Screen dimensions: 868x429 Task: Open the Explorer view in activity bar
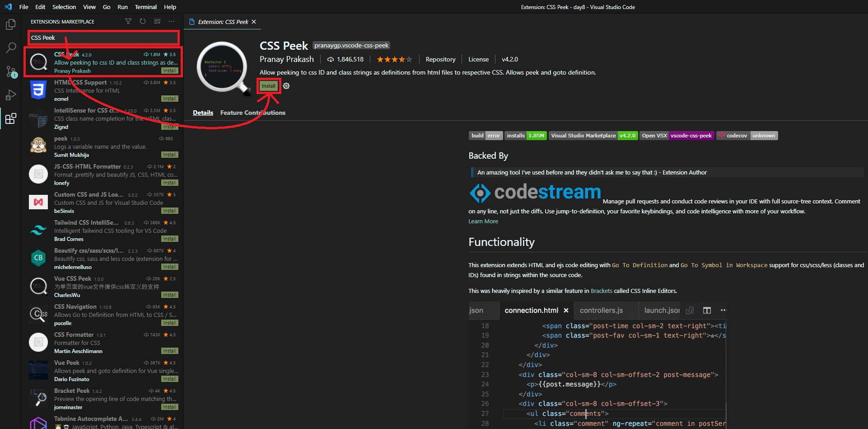[10, 24]
